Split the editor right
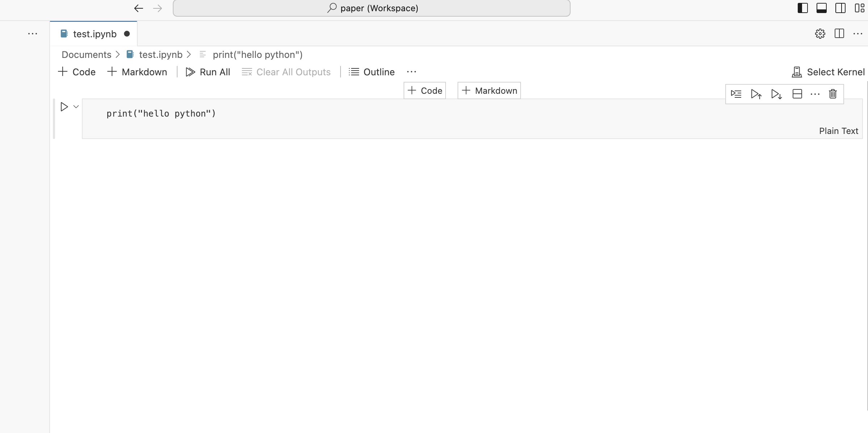The width and height of the screenshot is (868, 433). 839,34
